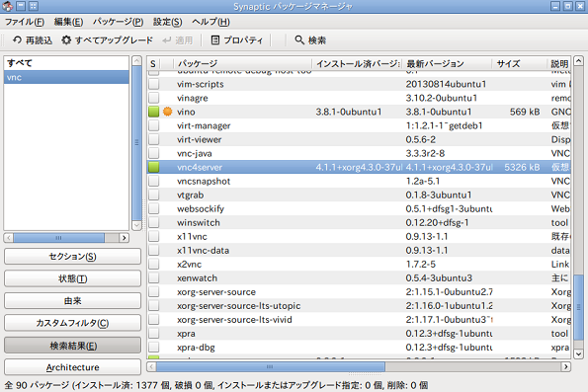Select すべて in the filter list

pyautogui.click(x=66, y=63)
